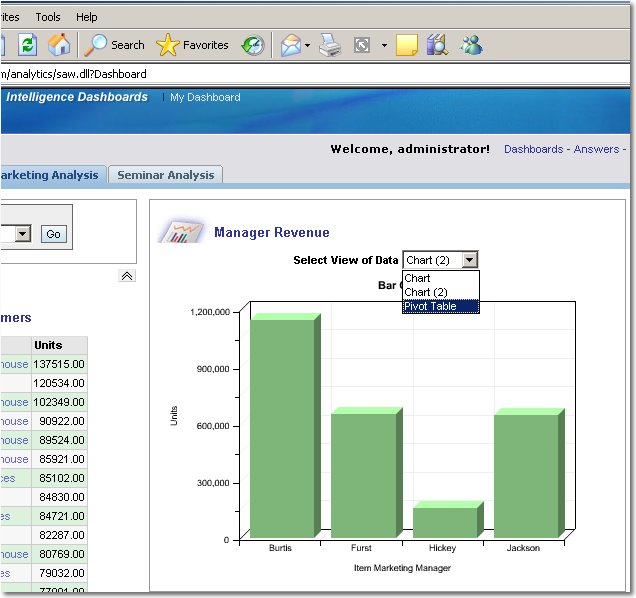Click the 137515.00 units cell
The width and height of the screenshot is (636, 598).
pyautogui.click(x=59, y=364)
